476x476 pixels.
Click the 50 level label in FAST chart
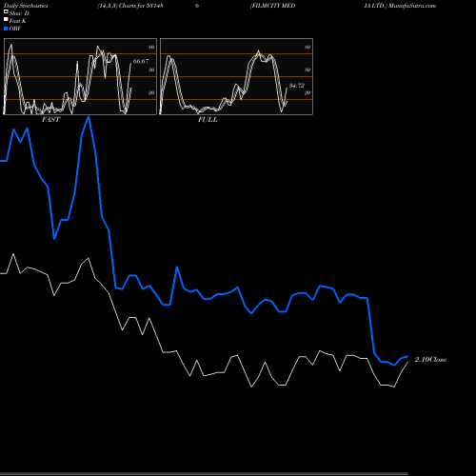(x=151, y=69)
